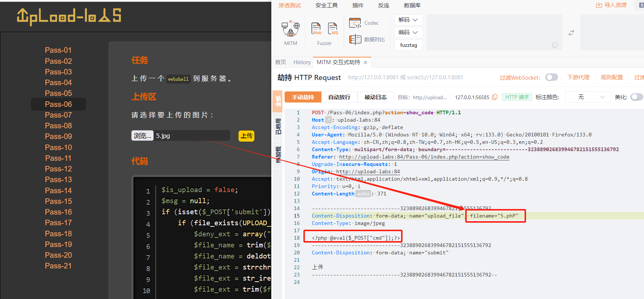The image size is (644, 299).
Task: Open 规则配置 settings
Action: click(x=612, y=77)
